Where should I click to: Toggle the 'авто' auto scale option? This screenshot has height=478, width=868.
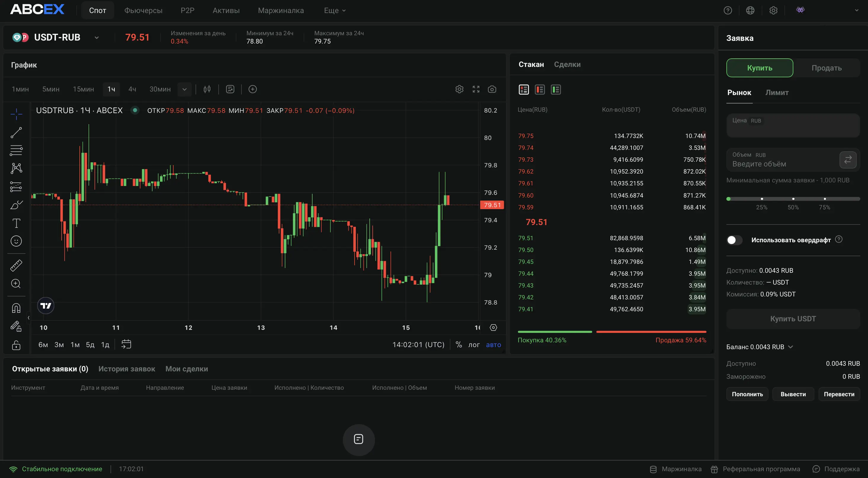pyautogui.click(x=493, y=345)
